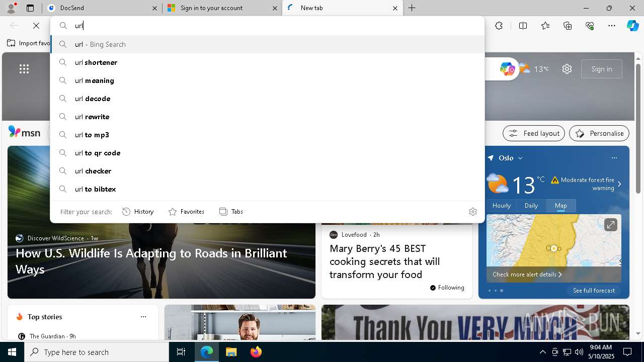Select the Hourly weather tab

[502, 205]
